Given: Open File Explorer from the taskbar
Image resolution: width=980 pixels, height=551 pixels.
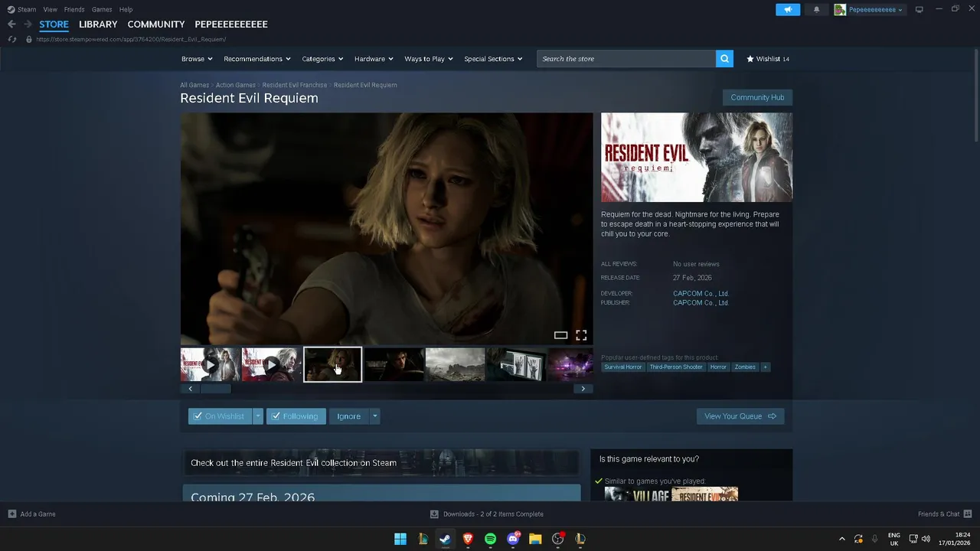Looking at the screenshot, I should pos(535,539).
